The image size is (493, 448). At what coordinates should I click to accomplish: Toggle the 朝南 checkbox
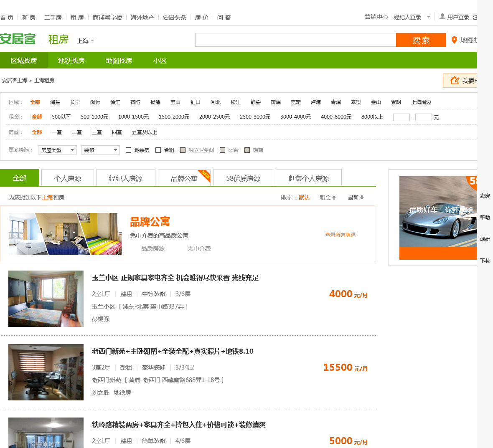pyautogui.click(x=247, y=150)
